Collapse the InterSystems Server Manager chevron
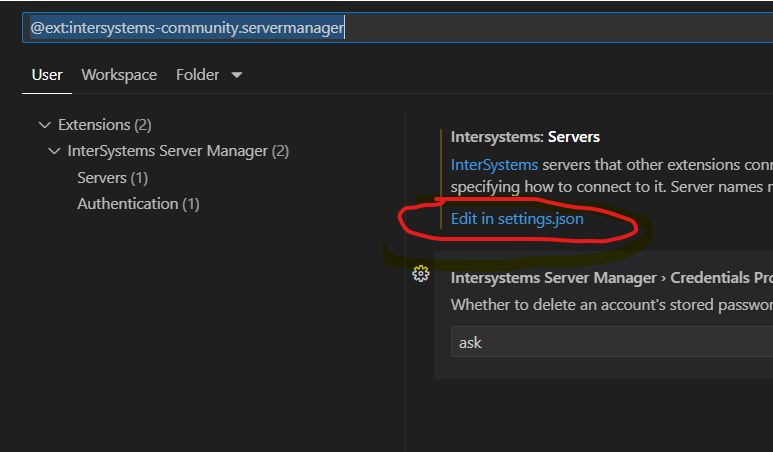 (54, 151)
